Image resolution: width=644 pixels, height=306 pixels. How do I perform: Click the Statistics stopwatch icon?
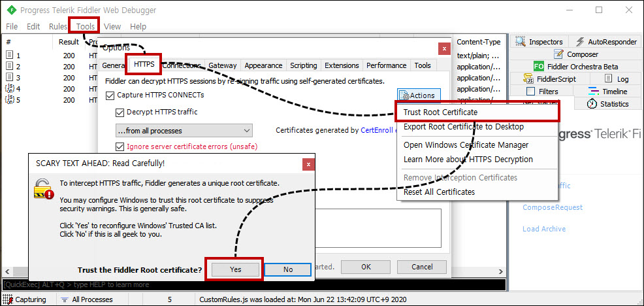592,104
